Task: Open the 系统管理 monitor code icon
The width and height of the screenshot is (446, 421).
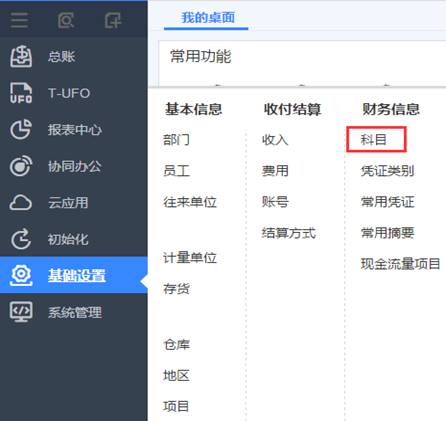Action: (x=21, y=312)
